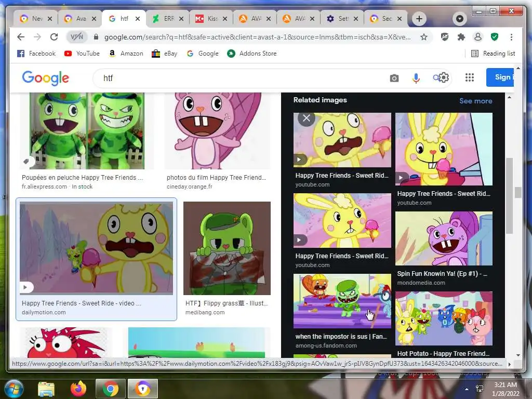Click the related panel scroll down arrow

pyautogui.click(x=509, y=355)
